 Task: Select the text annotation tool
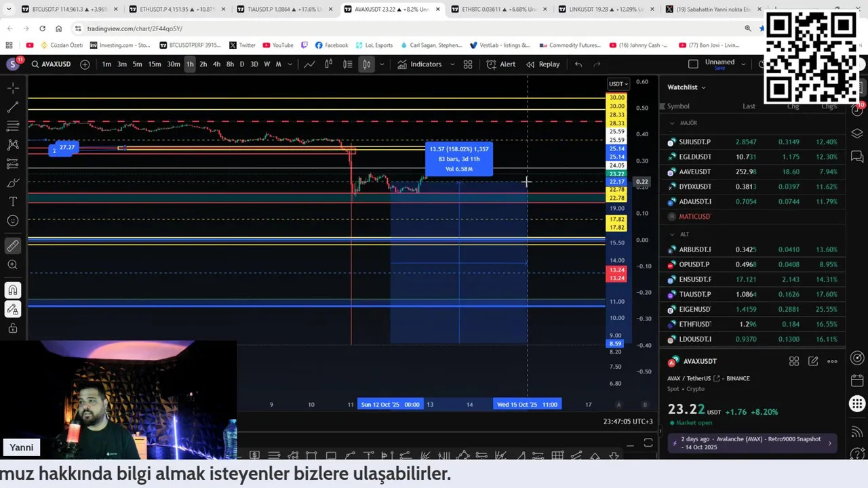12,202
